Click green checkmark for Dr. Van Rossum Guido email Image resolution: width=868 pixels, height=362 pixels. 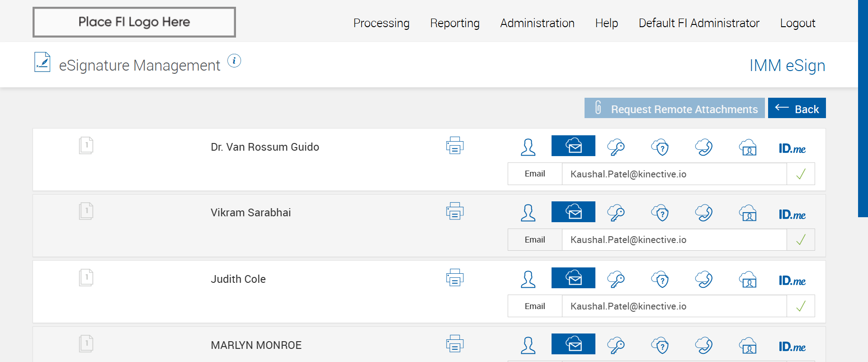click(x=801, y=174)
